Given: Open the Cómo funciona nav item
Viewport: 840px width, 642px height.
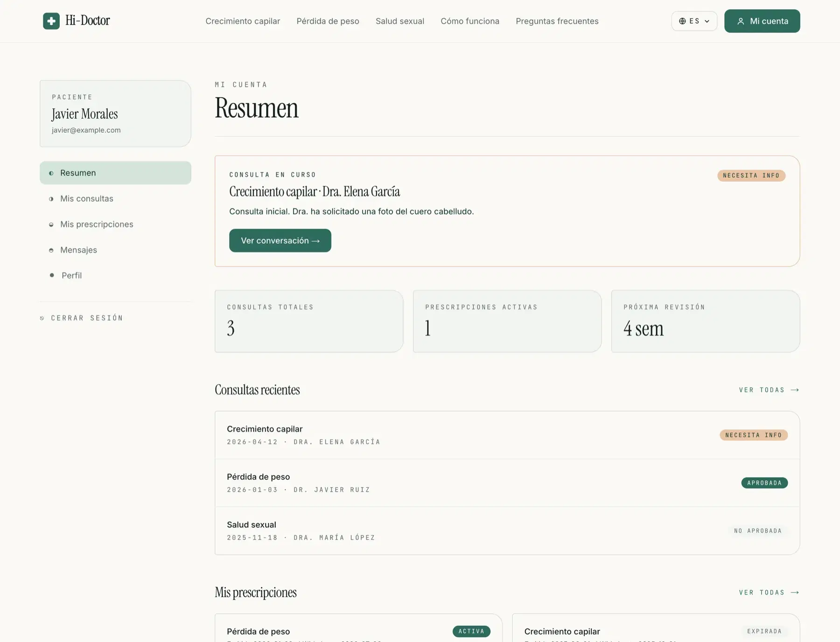Looking at the screenshot, I should [469, 21].
